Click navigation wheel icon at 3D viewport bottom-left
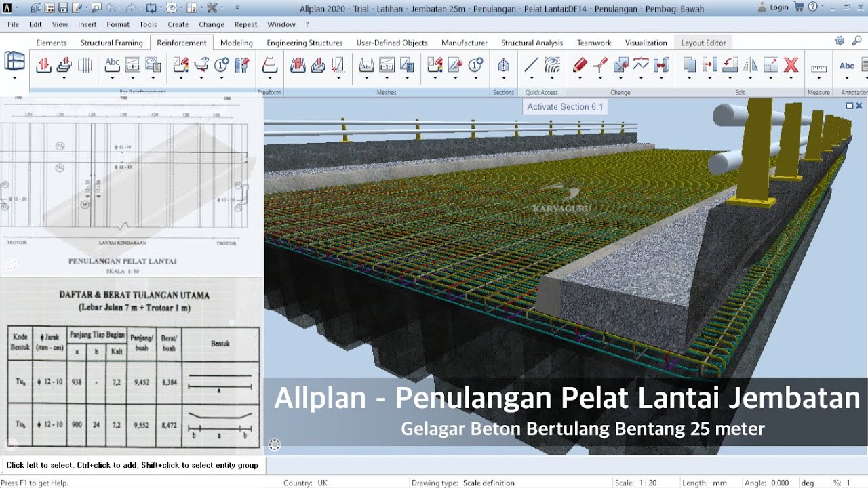 [x=275, y=445]
